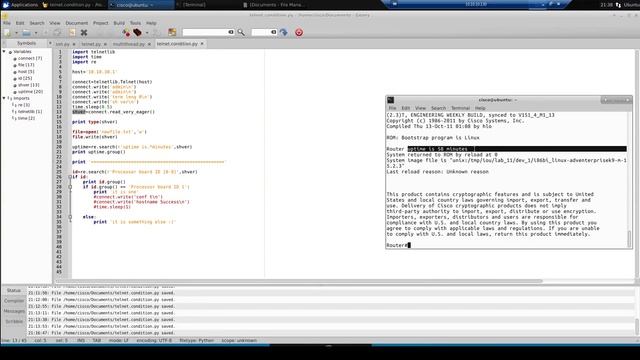
Task: Switch to cisco@ubuntu taskbar window
Action: tap(141, 5)
